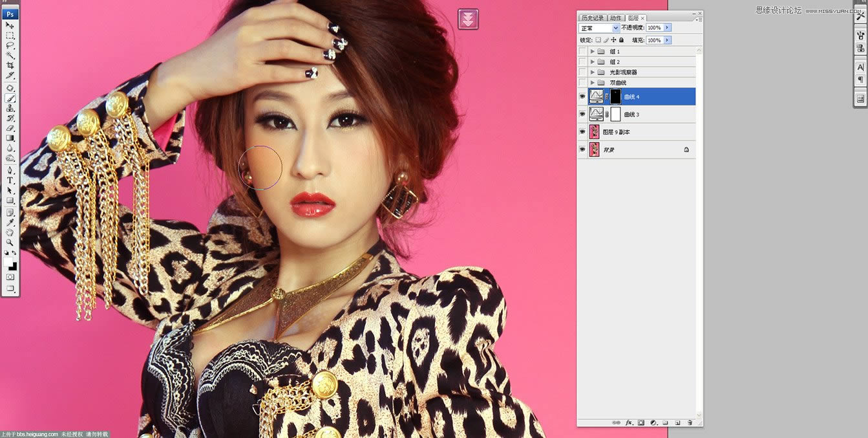Expand the 组 2 group
Screen dimensions: 868x438
point(593,61)
